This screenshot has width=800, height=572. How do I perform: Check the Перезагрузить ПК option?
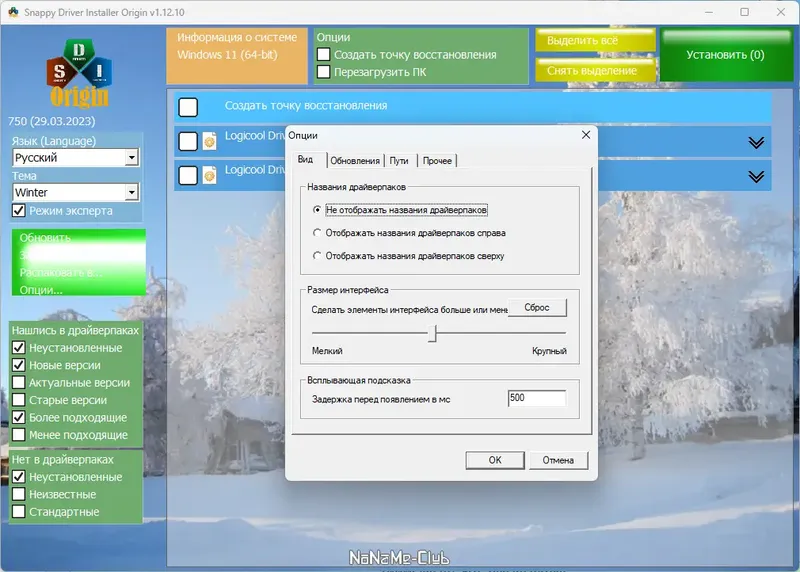coord(323,71)
